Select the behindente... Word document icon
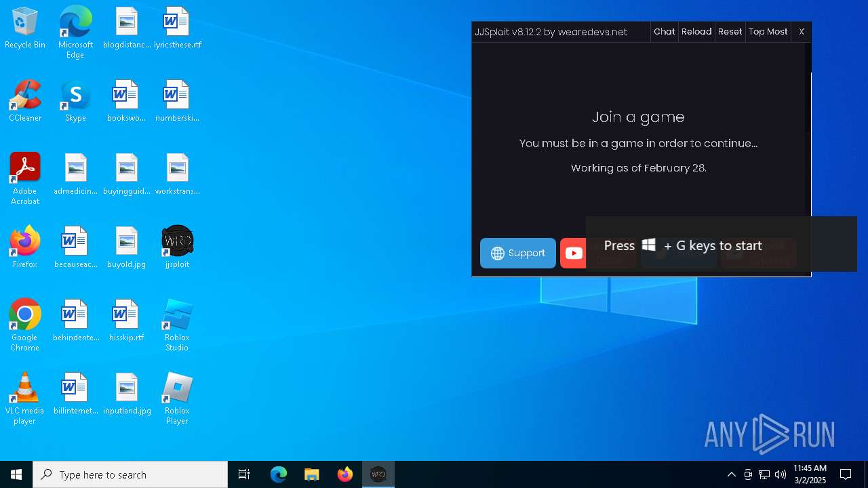868x488 pixels. click(x=75, y=321)
